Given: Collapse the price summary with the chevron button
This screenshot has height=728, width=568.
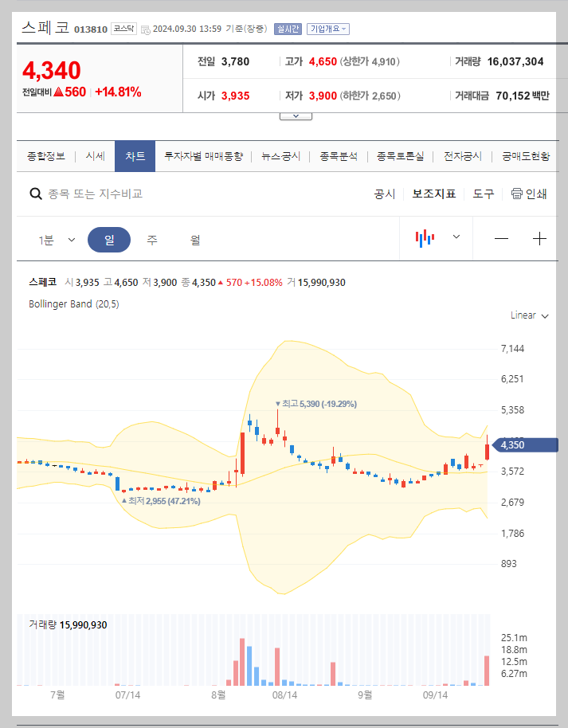Looking at the screenshot, I should 296,115.
